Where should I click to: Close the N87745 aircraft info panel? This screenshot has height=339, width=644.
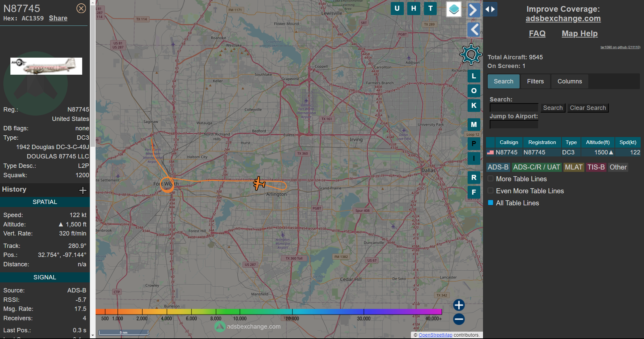pyautogui.click(x=81, y=8)
